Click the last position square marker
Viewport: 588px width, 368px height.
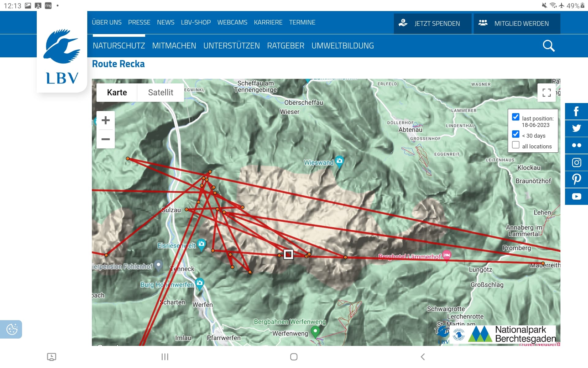click(288, 254)
